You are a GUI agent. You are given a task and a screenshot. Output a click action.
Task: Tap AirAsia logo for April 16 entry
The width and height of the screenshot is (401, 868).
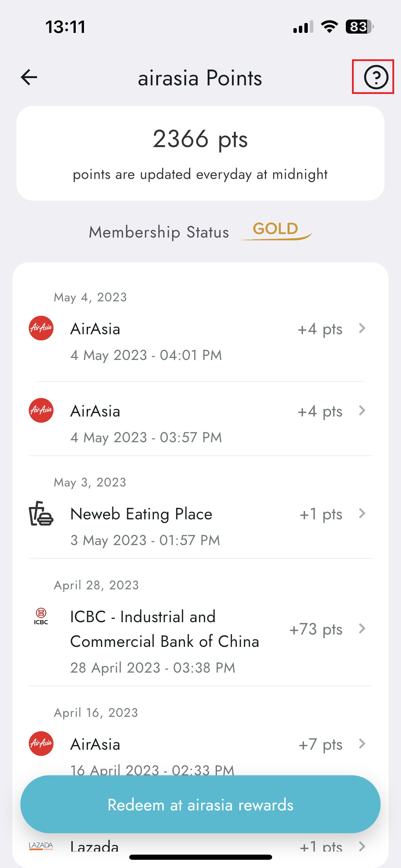(41, 744)
